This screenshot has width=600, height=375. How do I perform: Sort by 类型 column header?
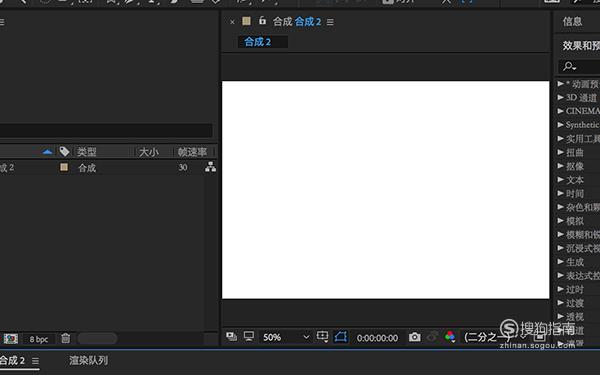(86, 152)
